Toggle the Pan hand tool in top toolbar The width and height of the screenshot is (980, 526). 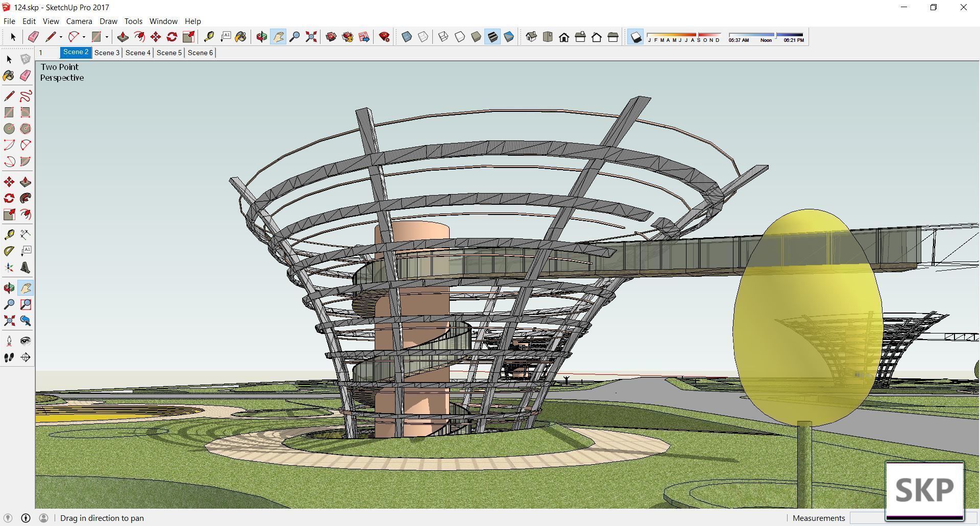[278, 37]
